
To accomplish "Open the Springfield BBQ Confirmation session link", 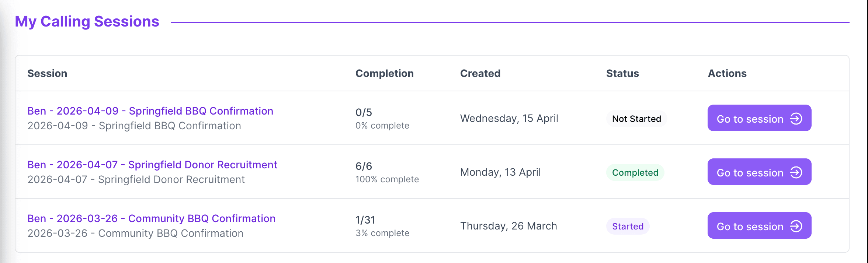I will pyautogui.click(x=150, y=111).
